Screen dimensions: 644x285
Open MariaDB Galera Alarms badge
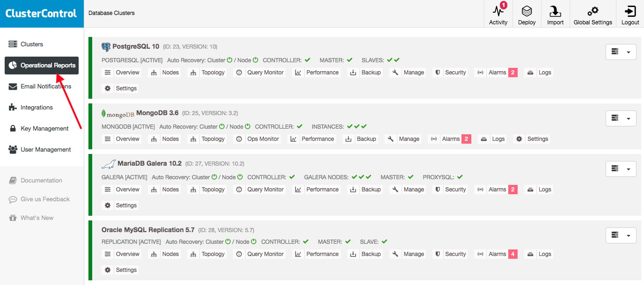(513, 190)
